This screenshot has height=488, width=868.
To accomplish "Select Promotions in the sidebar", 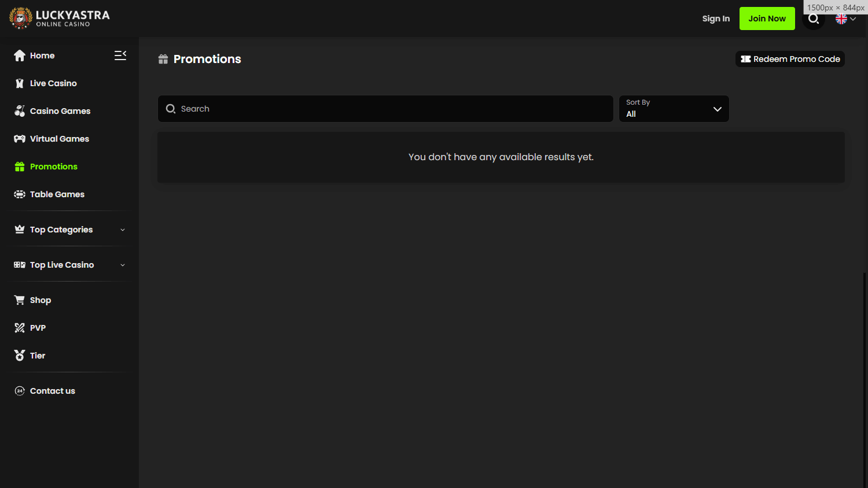I will 53,167.
